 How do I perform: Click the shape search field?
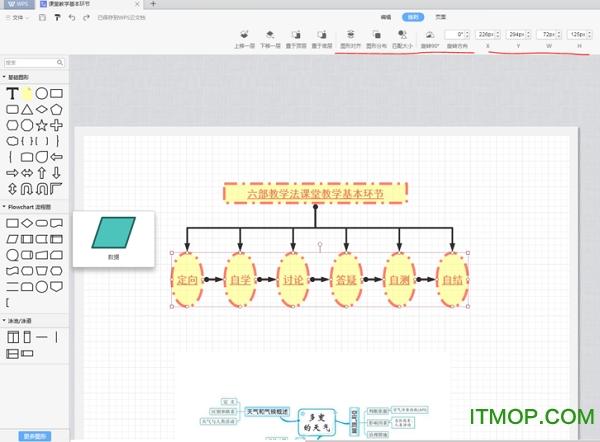point(32,62)
